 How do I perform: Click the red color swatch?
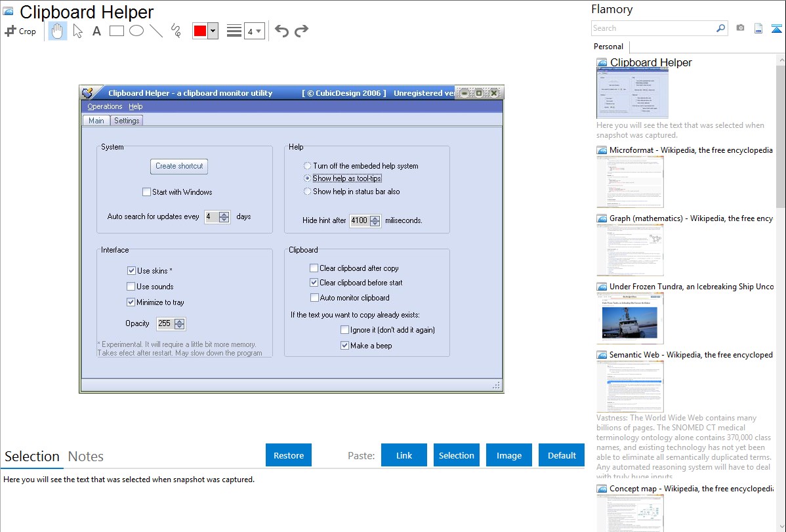pyautogui.click(x=200, y=31)
